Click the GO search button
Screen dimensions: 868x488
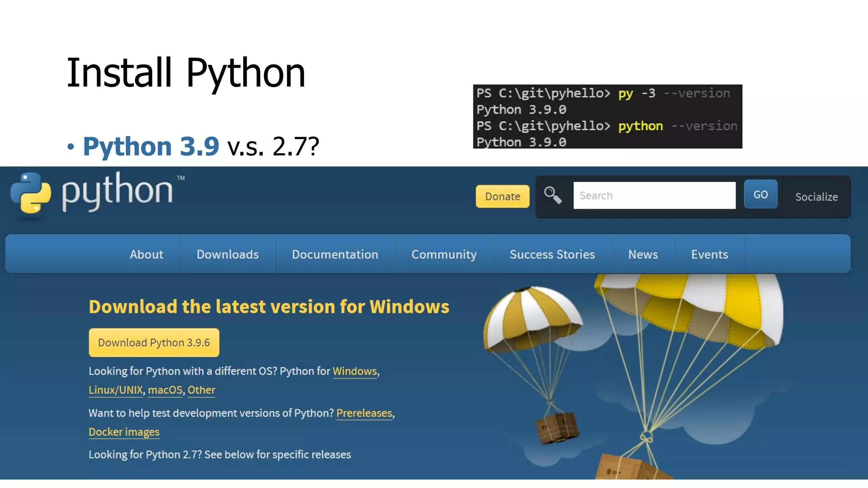761,194
